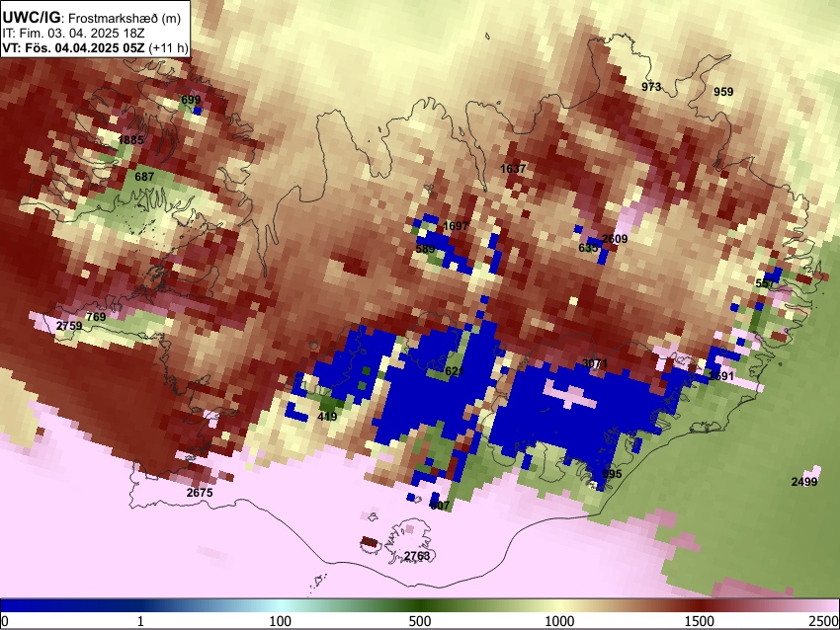The height and width of the screenshot is (630, 840).
Task: Click the map value 2763 on the island
Action: (417, 556)
